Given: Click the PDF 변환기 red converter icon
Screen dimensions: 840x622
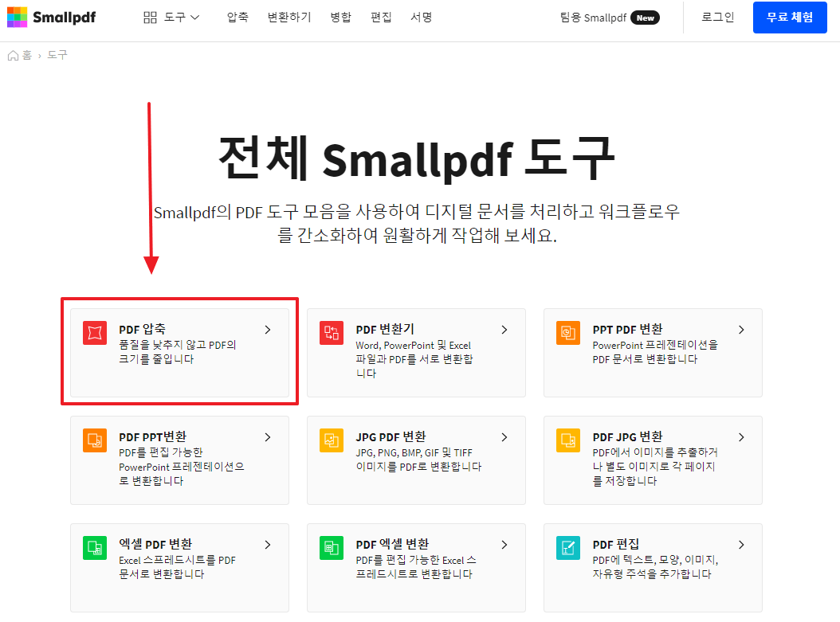Looking at the screenshot, I should 332,333.
